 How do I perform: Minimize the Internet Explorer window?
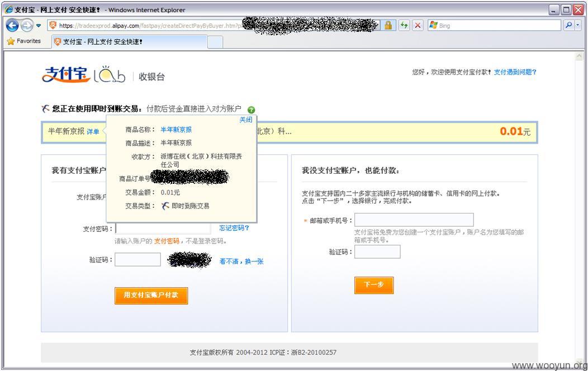pos(554,9)
